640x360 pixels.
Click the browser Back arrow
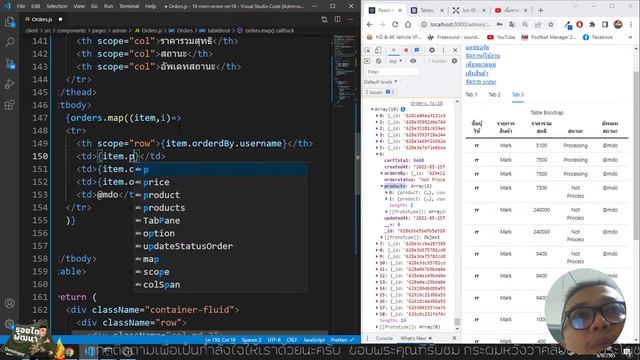coord(369,24)
